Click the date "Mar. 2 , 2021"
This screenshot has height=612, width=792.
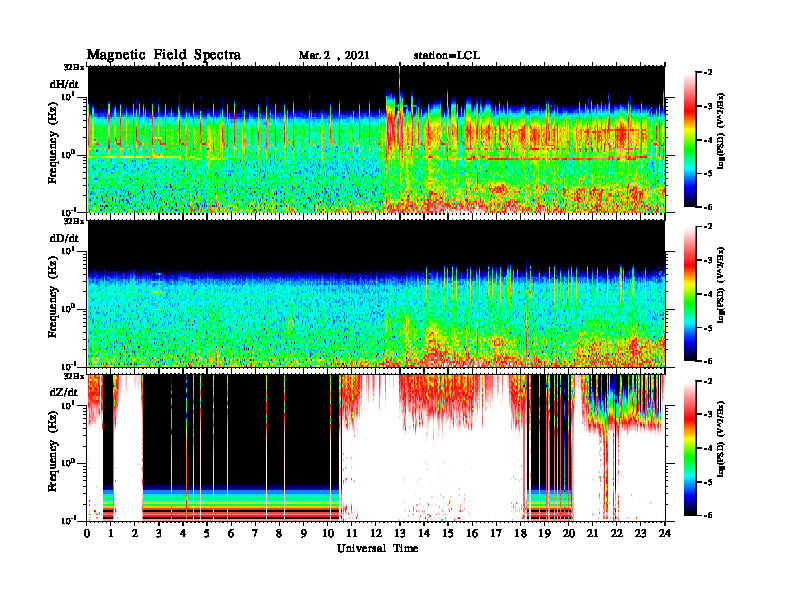[334, 56]
